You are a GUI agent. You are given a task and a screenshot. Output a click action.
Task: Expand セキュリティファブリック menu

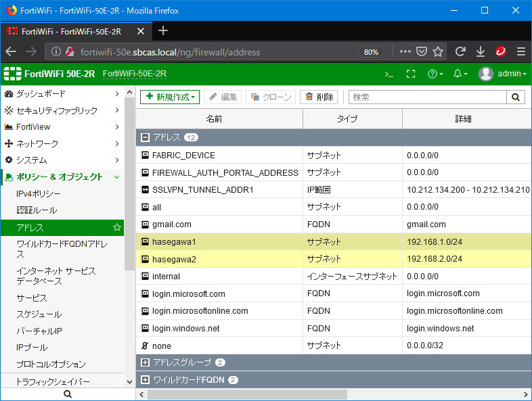[62, 110]
